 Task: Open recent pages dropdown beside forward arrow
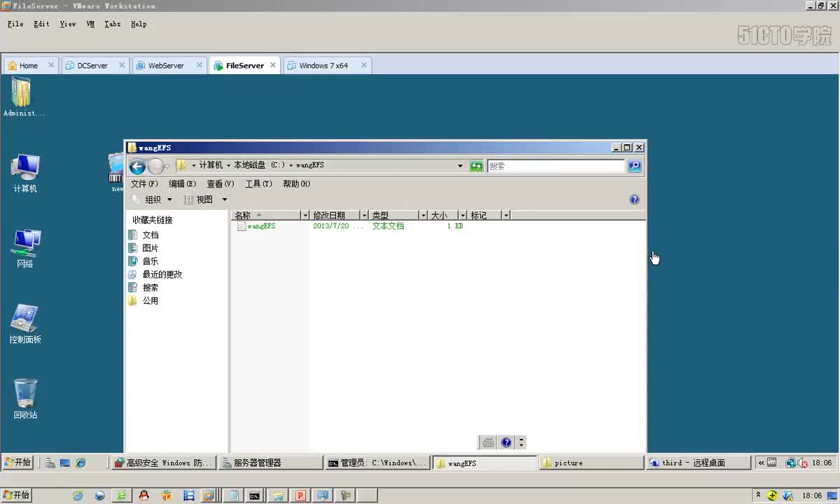click(x=167, y=167)
